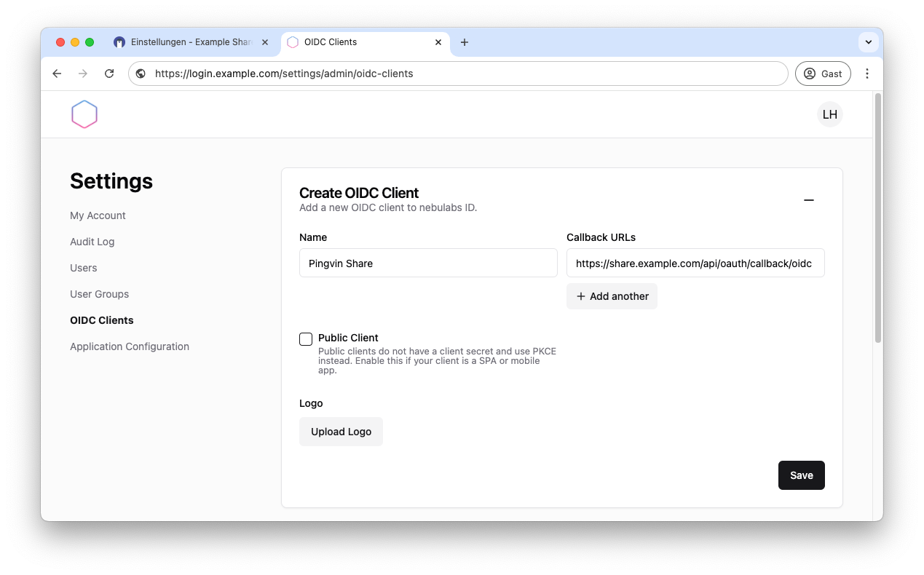Enable the Public Client checkbox
The height and width of the screenshot is (575, 924).
(306, 339)
